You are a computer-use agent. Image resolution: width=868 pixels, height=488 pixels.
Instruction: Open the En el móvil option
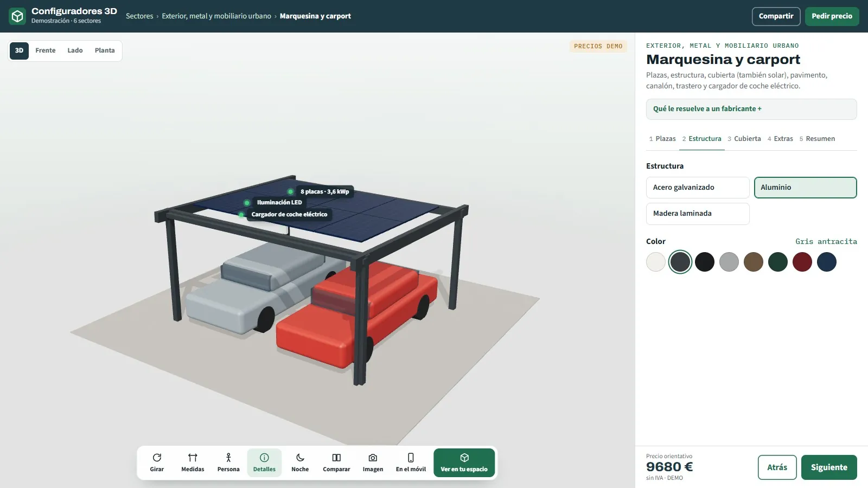(411, 463)
